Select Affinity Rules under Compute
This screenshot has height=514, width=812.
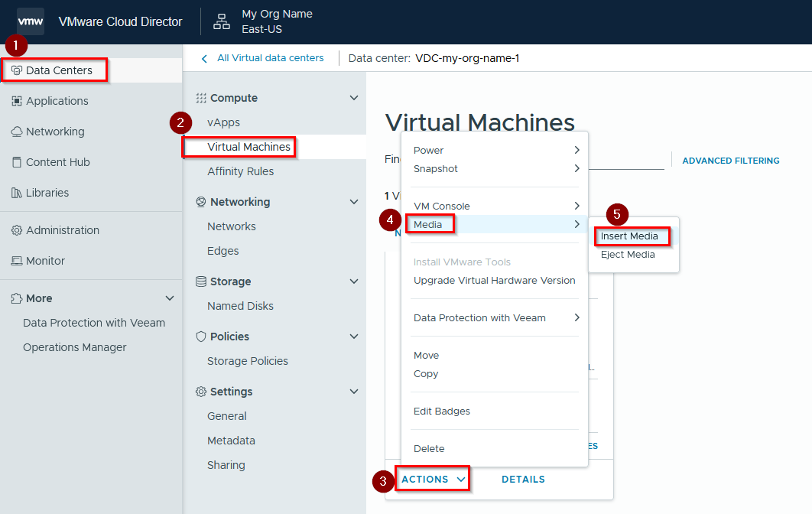click(240, 171)
